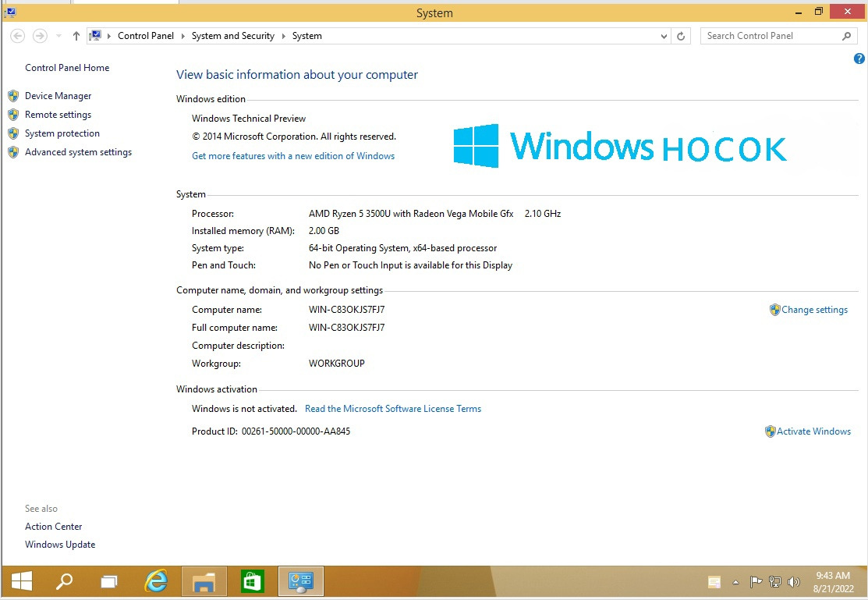Click WORKGROUP value text
The height and width of the screenshot is (600, 868).
pyautogui.click(x=337, y=364)
